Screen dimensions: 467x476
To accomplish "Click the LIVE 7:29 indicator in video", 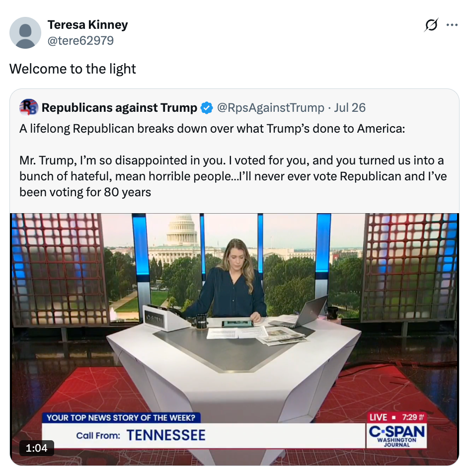I will tap(396, 417).
